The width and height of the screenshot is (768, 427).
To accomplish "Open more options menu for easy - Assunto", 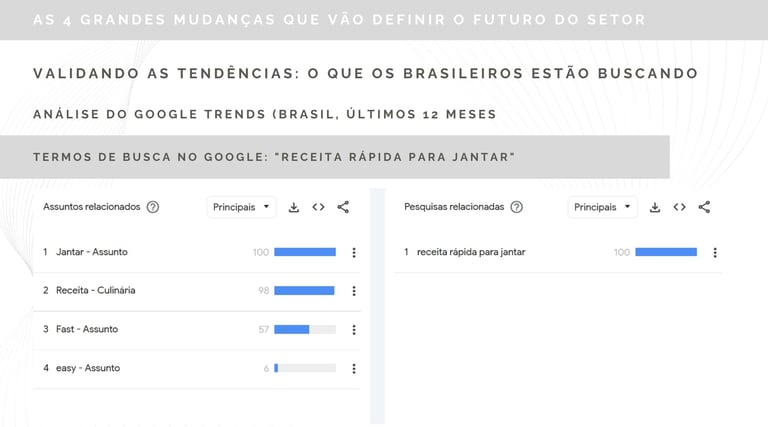I will [354, 368].
